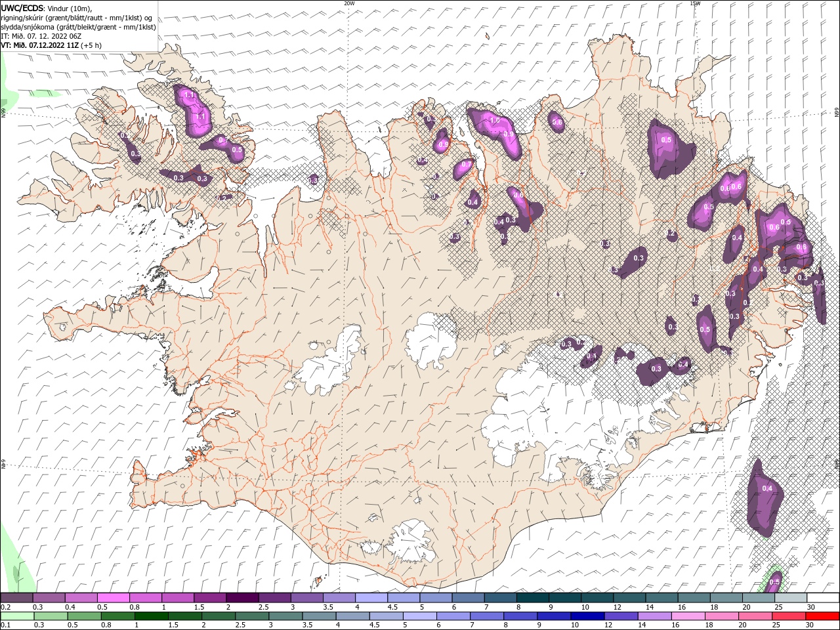
Task: Pick the deep blue lower swatch between 10 and 12
Action: [587, 616]
